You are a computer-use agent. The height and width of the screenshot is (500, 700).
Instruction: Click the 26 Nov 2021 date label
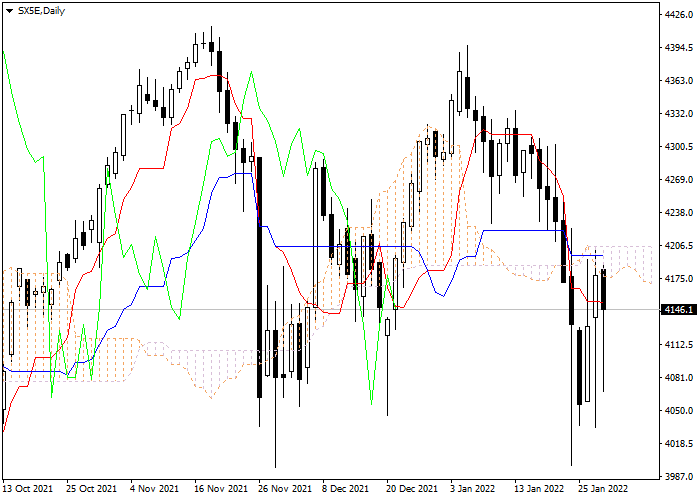click(x=285, y=488)
